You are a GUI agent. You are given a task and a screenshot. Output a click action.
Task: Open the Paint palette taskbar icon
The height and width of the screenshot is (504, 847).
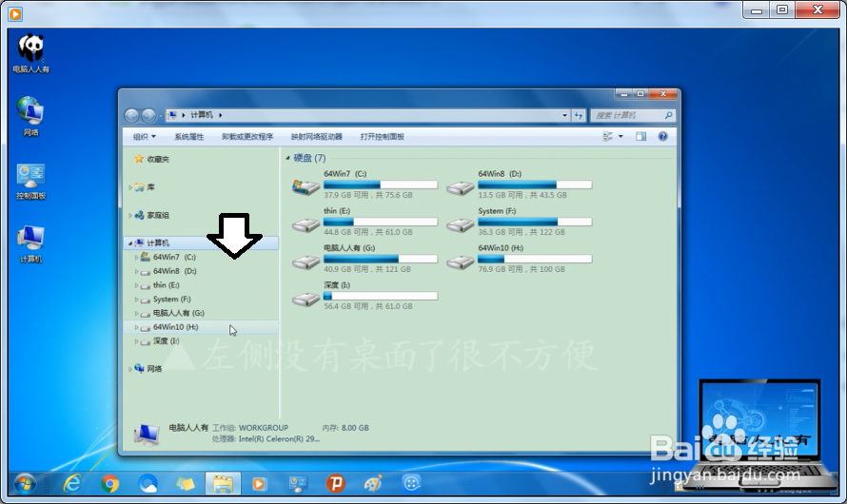coord(373,483)
